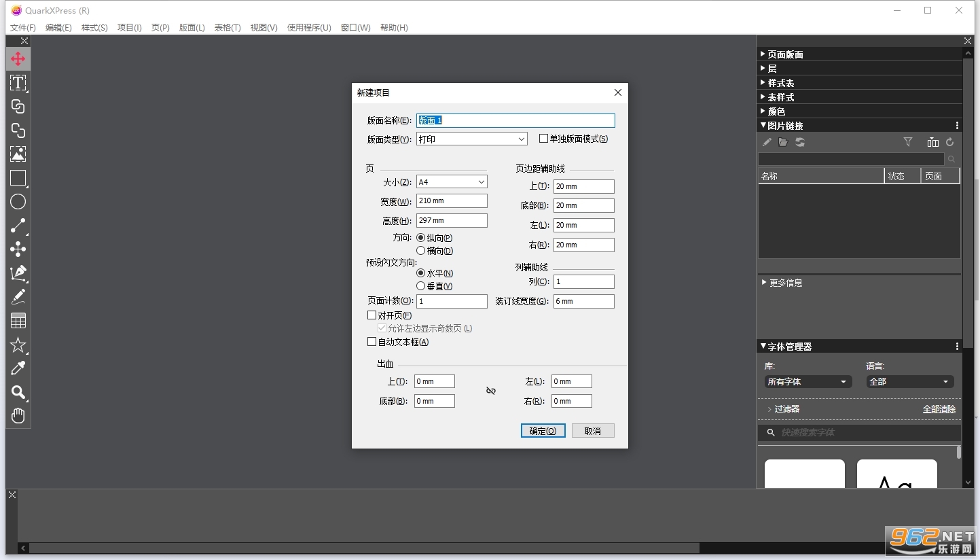Select the Picture Content tool

pos(18,154)
